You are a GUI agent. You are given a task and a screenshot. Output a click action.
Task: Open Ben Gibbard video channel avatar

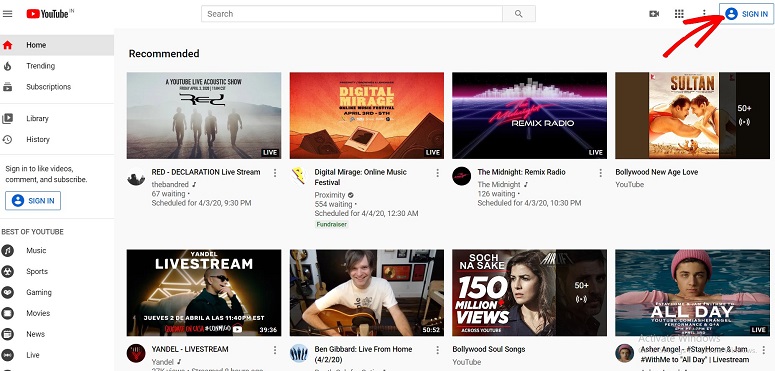[x=299, y=353]
